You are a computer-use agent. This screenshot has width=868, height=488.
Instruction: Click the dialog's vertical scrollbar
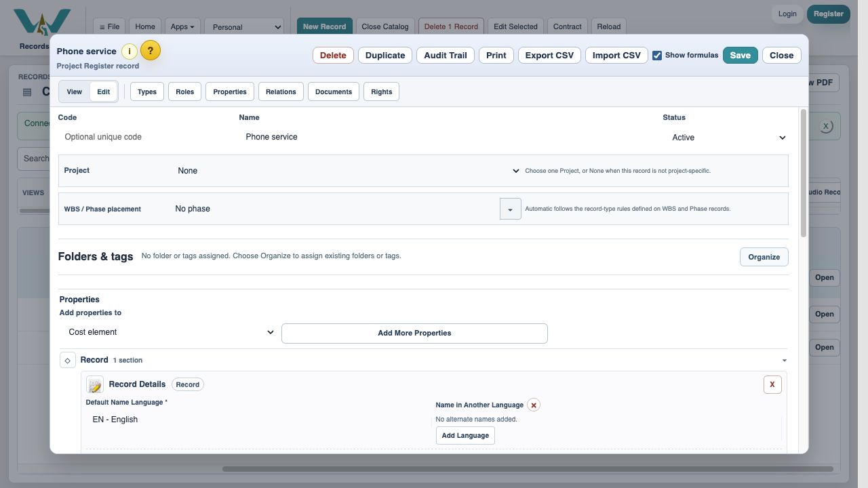pos(804,173)
